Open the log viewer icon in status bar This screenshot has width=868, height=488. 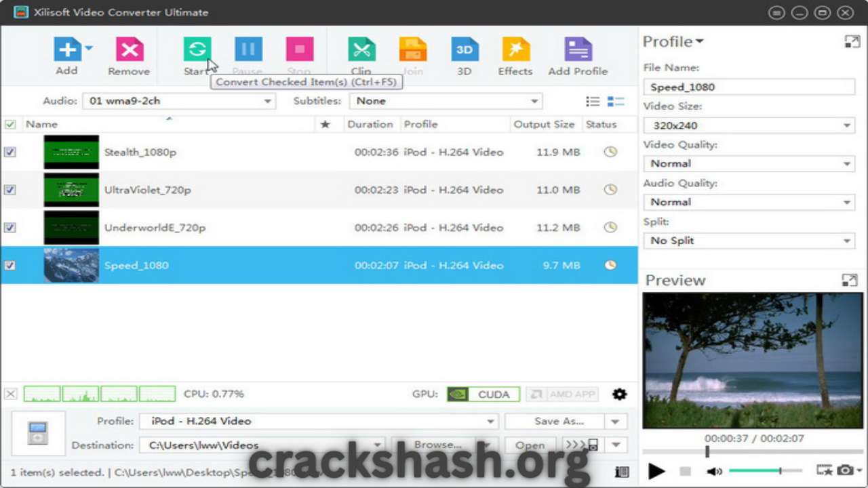click(621, 472)
